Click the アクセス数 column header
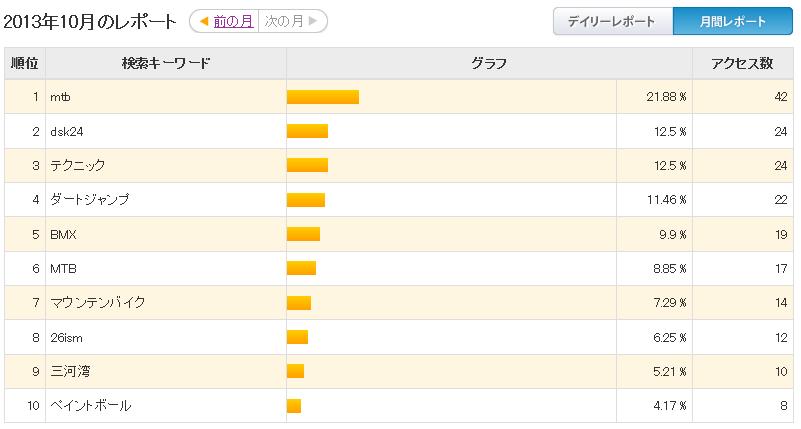This screenshot has height=429, width=801. click(x=742, y=63)
